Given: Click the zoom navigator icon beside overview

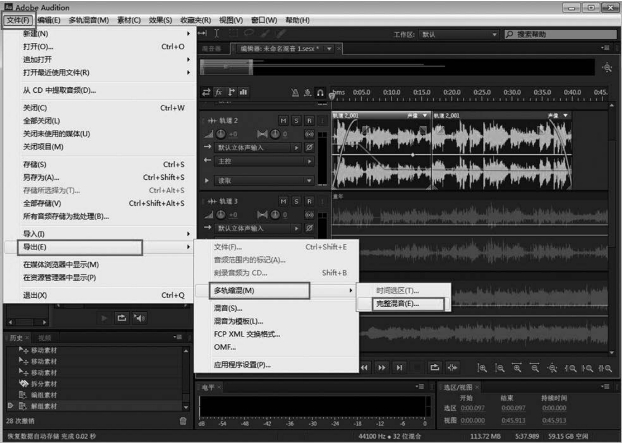Looking at the screenshot, I should pos(607,68).
